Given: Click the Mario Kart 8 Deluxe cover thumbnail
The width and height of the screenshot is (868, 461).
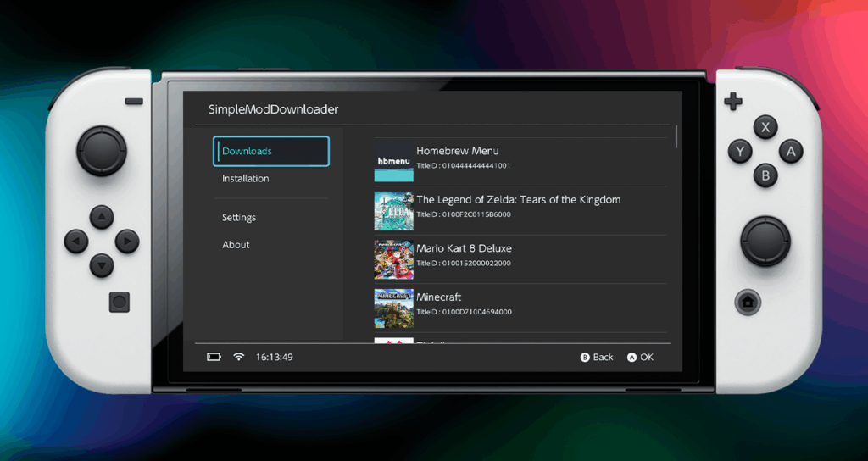Looking at the screenshot, I should click(393, 259).
